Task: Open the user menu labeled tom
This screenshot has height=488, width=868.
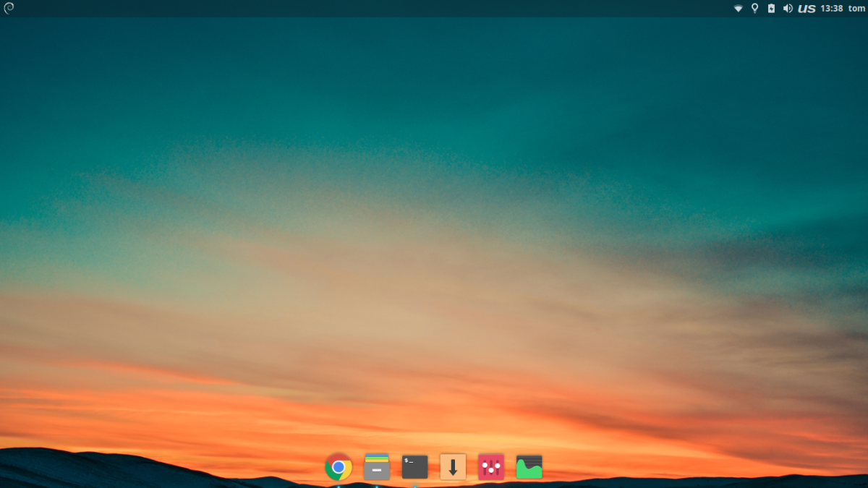Action: (856, 9)
